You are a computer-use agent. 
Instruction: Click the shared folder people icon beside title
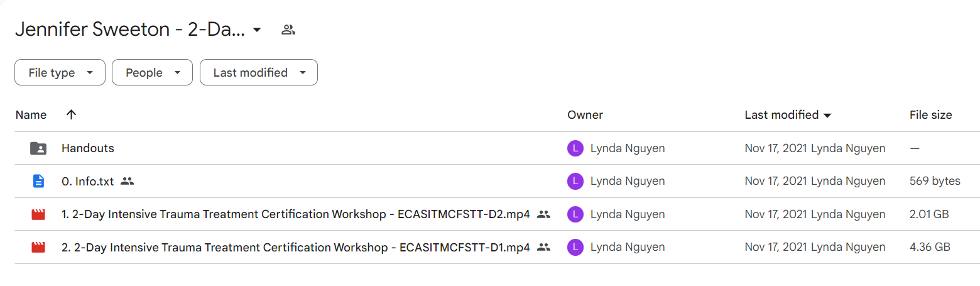coord(288,30)
